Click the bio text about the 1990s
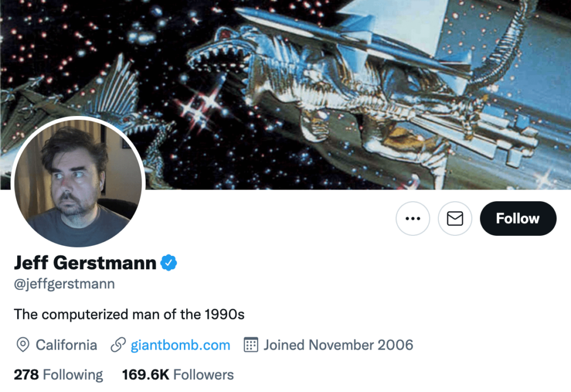The width and height of the screenshot is (571, 392). pos(129,314)
